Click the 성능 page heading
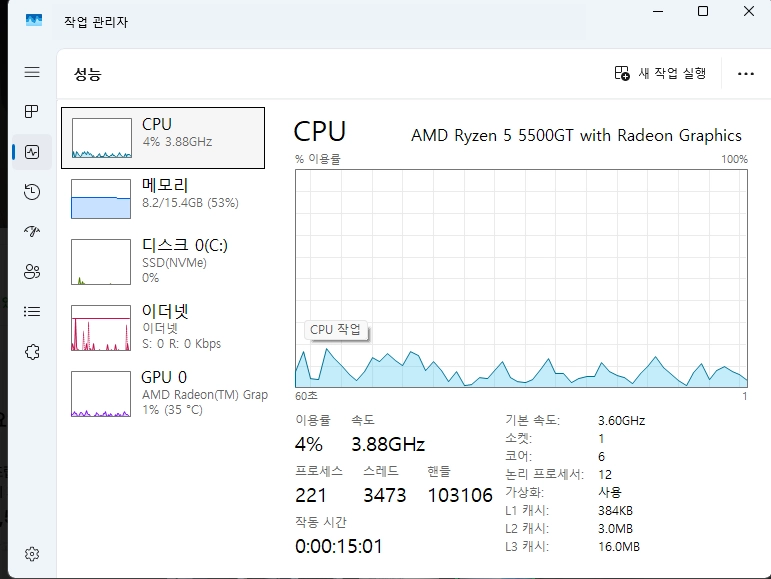771x579 pixels. pyautogui.click(x=88, y=74)
